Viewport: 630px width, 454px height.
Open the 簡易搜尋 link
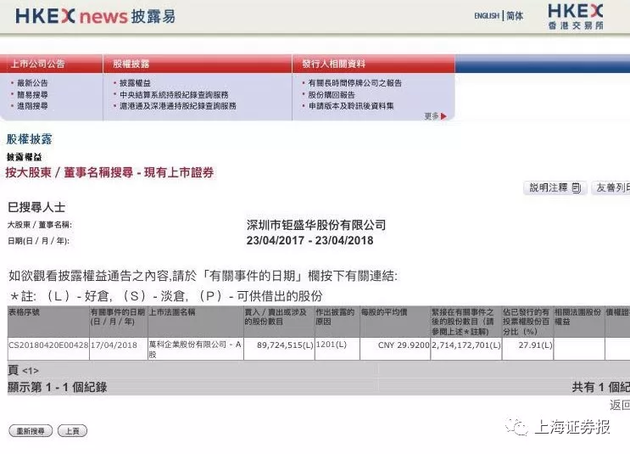click(32, 94)
